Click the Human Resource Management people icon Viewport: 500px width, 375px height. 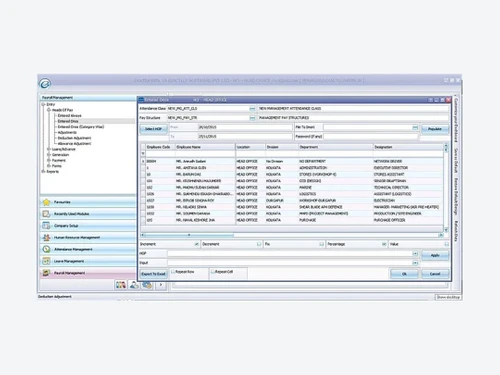46,237
